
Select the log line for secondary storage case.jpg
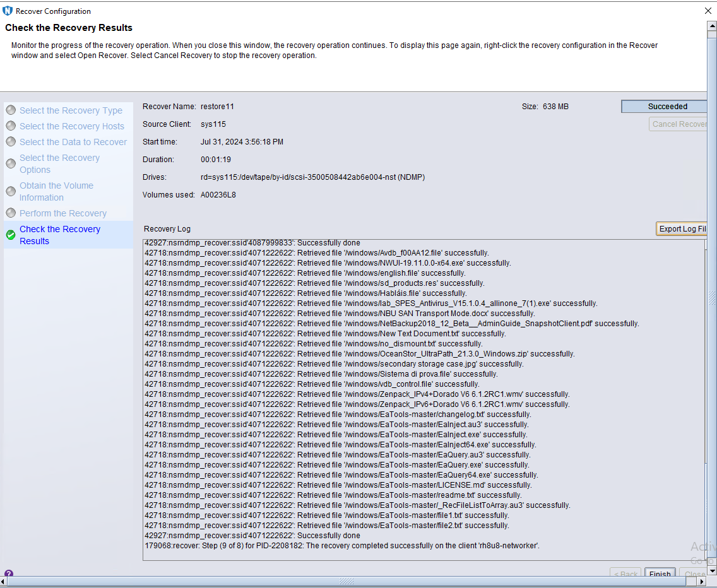click(335, 363)
